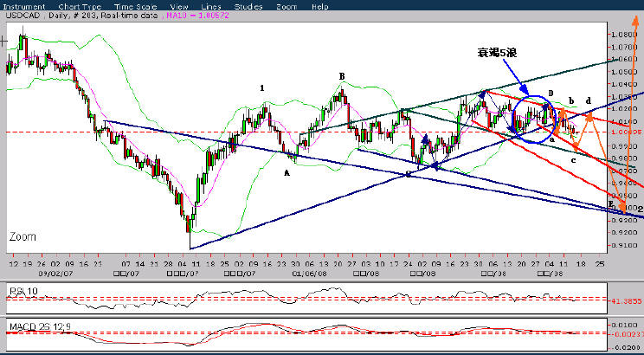644x355 pixels.
Task: Open the Chart Type menu
Action: pos(80,7)
